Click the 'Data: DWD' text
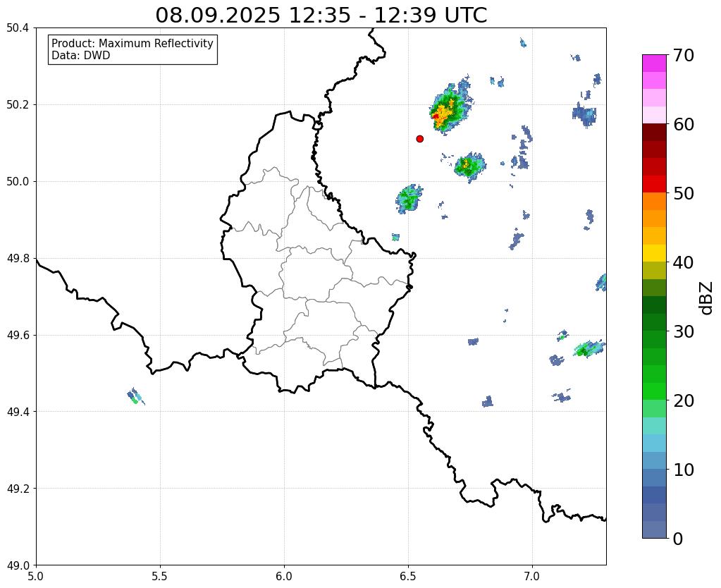This screenshot has height=588, width=721. tap(81, 56)
